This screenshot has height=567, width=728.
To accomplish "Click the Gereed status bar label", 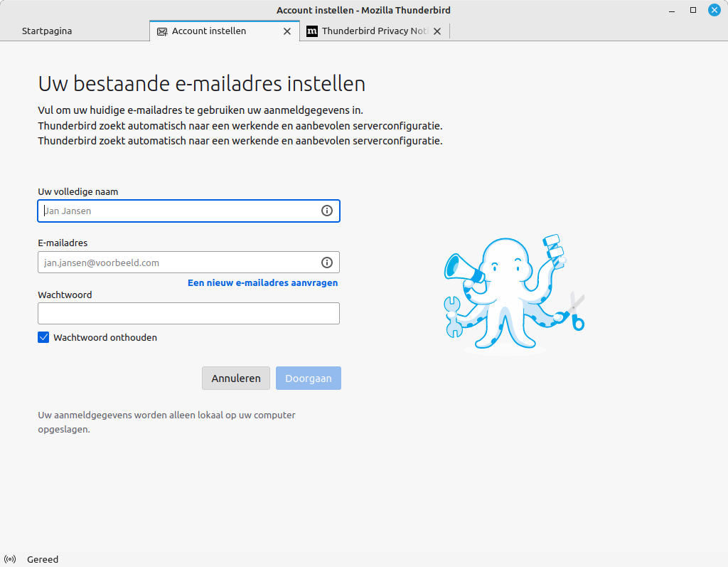I will 42,559.
